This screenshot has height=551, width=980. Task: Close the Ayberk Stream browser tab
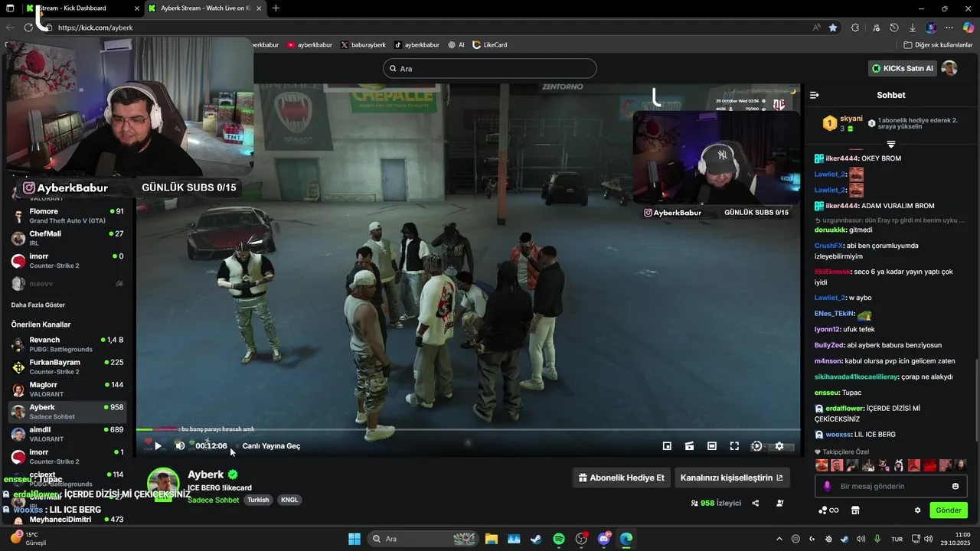259,8
